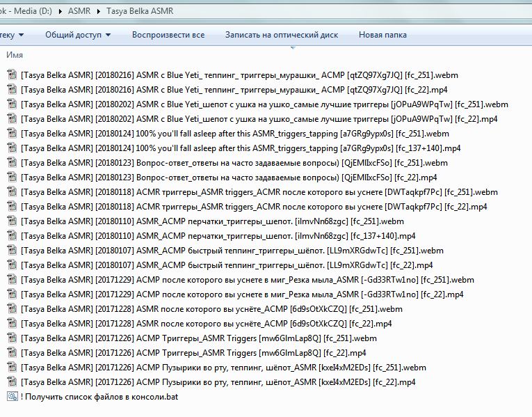Screen dimensions: 532x417
Task: Click video icon of LL9mXRGdwTc fc_22.mp4 file
Action: click(x=13, y=265)
